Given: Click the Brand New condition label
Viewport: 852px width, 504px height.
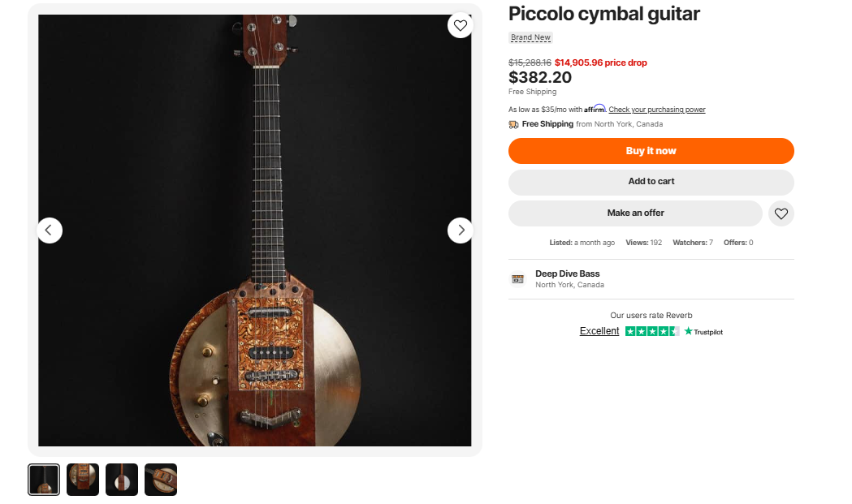Looking at the screenshot, I should pos(530,37).
